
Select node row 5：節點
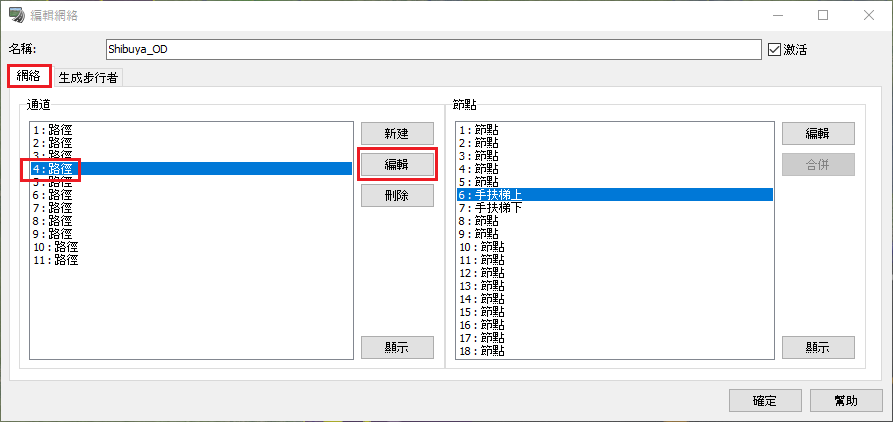point(615,182)
